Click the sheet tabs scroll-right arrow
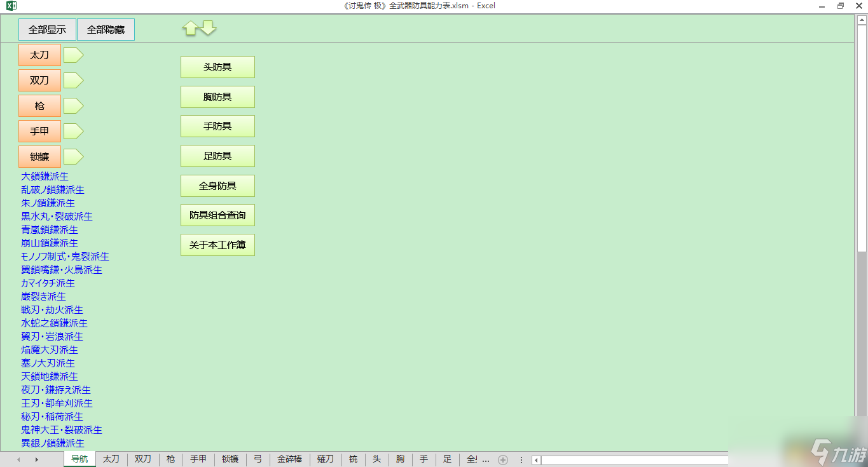This screenshot has width=868, height=467. point(36,459)
